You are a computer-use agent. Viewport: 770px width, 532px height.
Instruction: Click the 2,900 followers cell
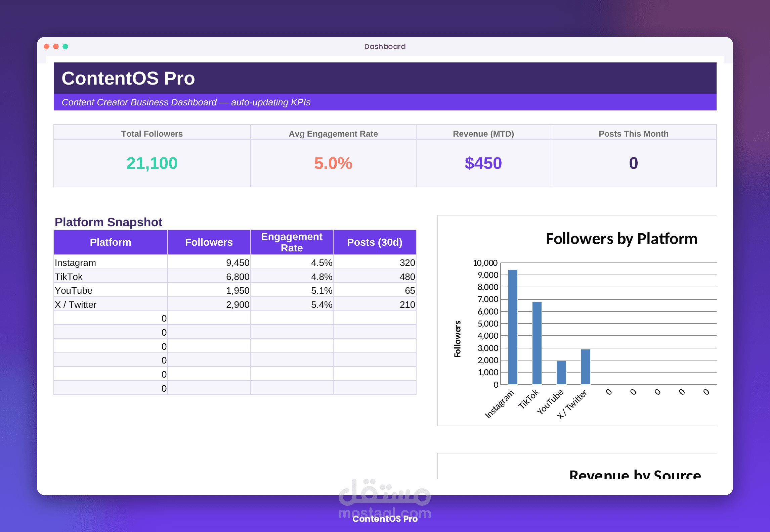click(x=209, y=304)
